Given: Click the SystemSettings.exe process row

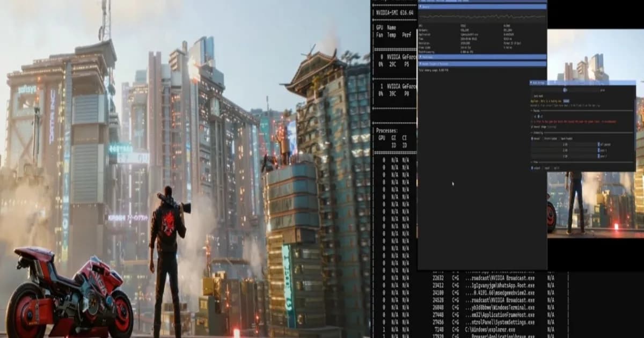Looking at the screenshot, I should pyautogui.click(x=467, y=322).
